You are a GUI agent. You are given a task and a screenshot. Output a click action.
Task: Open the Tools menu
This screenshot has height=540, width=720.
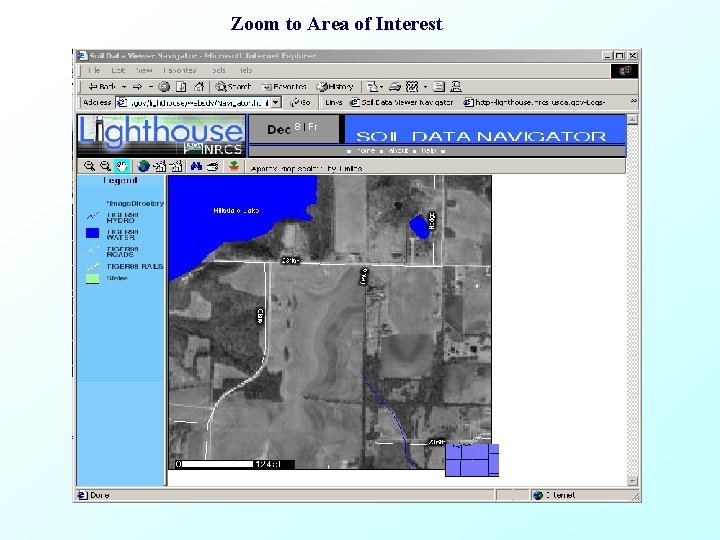pyautogui.click(x=219, y=70)
